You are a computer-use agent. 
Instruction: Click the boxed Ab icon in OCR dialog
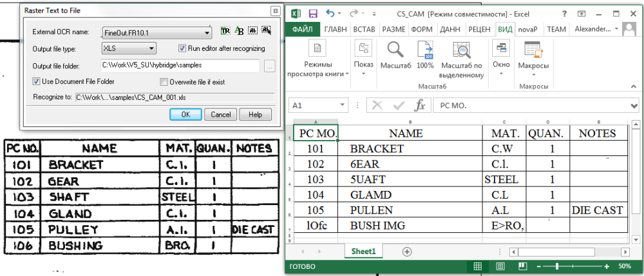pyautogui.click(x=253, y=30)
